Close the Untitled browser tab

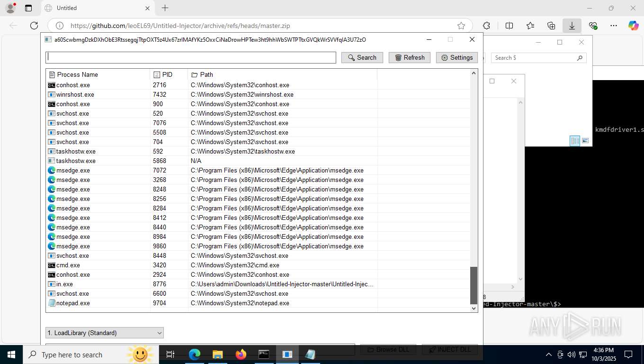[147, 8]
